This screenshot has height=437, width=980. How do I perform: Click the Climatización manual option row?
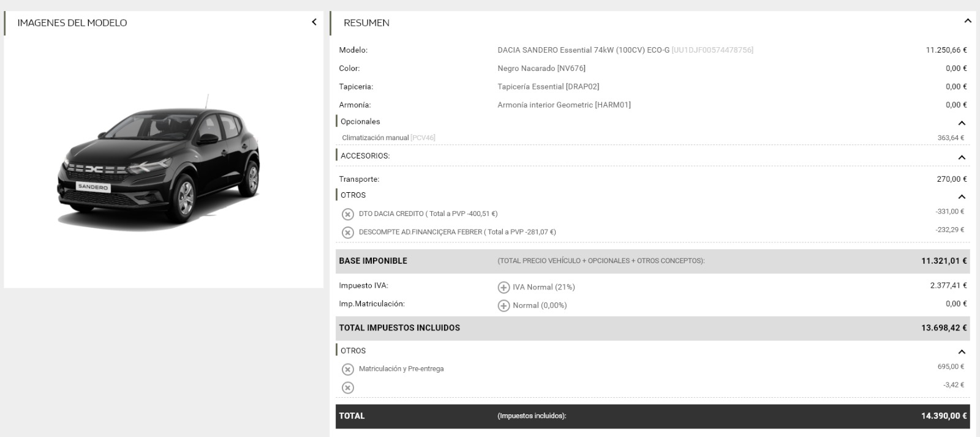pos(652,138)
